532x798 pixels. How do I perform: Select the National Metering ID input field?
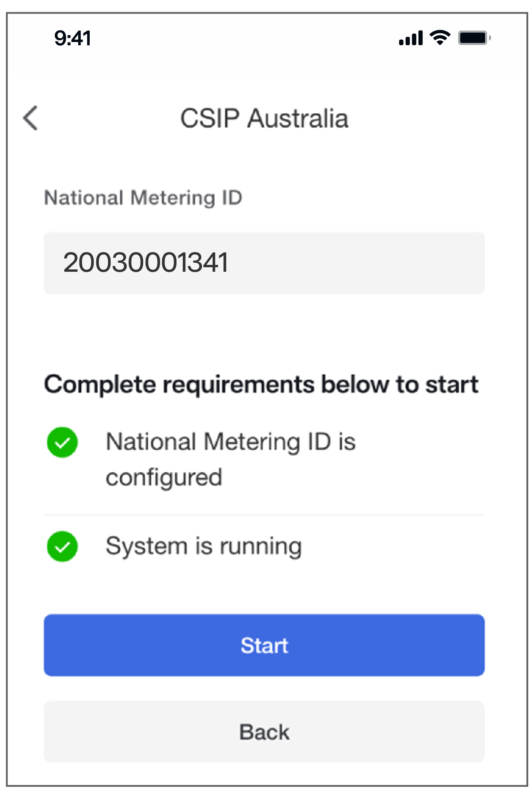point(264,263)
